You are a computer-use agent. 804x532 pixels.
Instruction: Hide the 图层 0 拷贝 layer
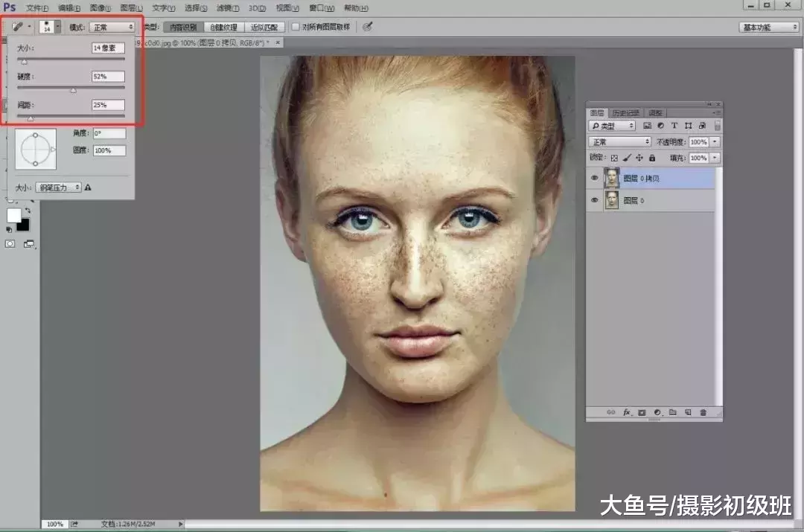[x=594, y=179]
